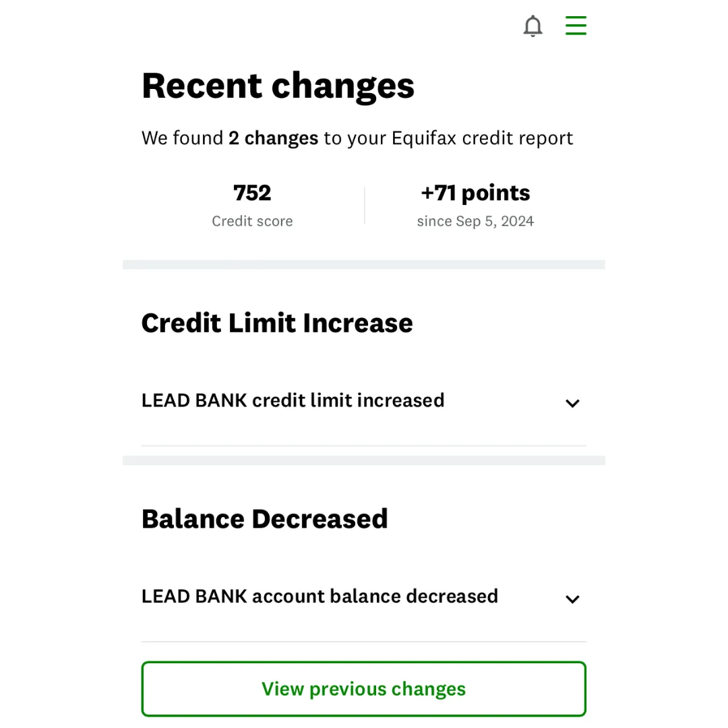This screenshot has width=728, height=728.
Task: Expand the LEAD BANK credit limit chevron
Action: (x=572, y=403)
